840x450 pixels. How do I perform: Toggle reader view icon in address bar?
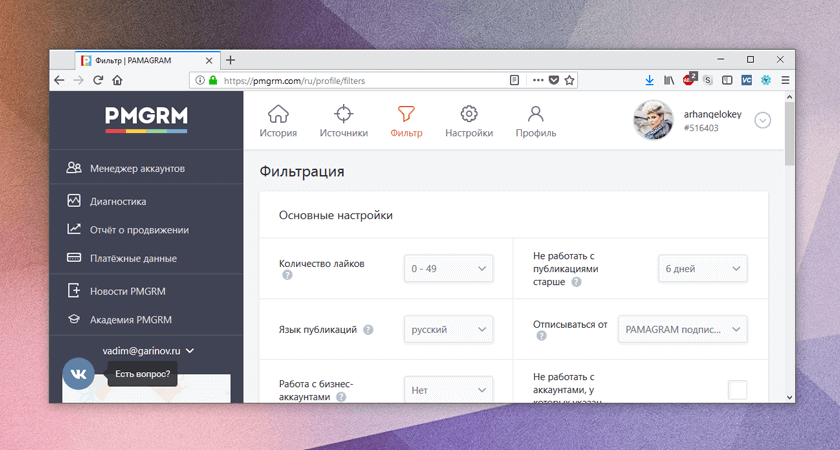514,80
